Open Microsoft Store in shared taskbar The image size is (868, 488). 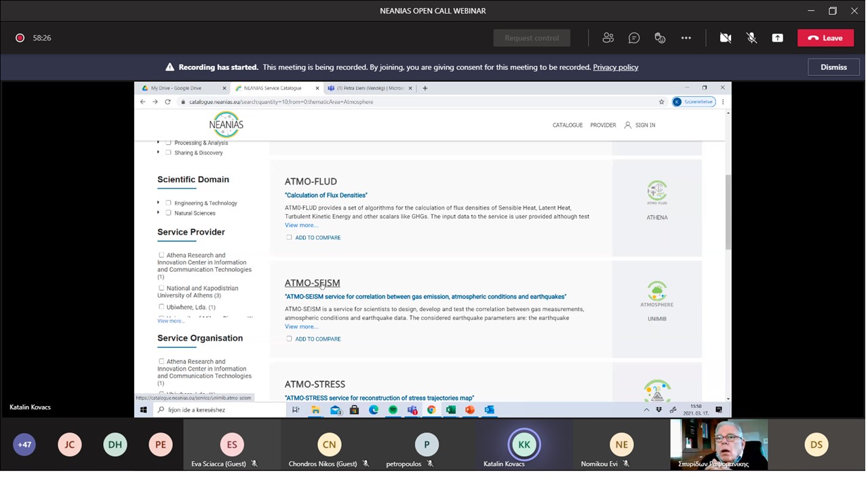[x=354, y=410]
